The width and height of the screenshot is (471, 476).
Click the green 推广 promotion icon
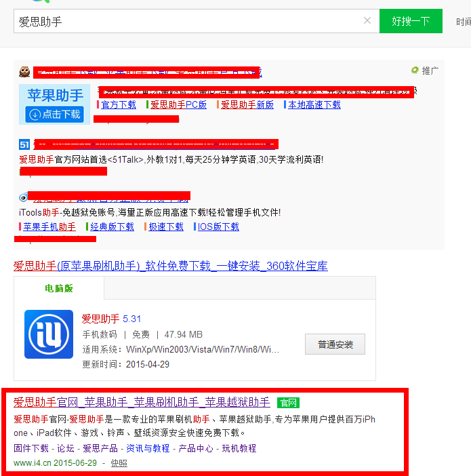coord(415,71)
